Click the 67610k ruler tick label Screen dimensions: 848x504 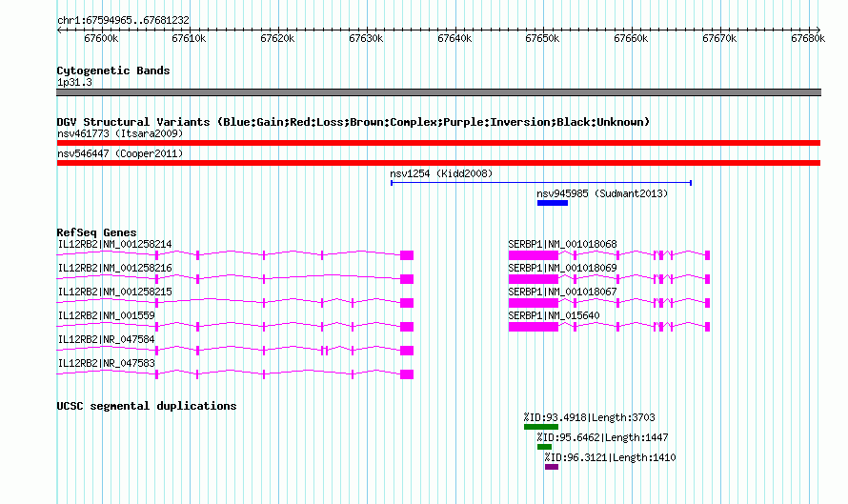click(189, 38)
